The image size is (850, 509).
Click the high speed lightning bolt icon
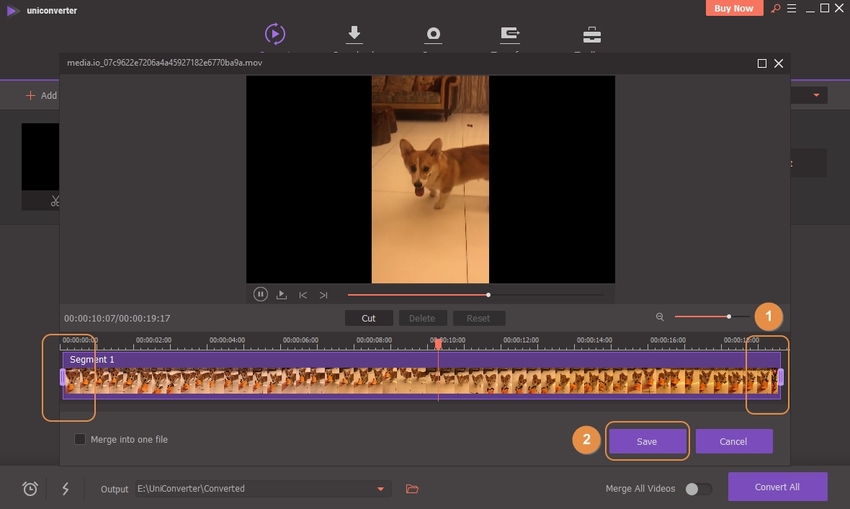(x=65, y=489)
